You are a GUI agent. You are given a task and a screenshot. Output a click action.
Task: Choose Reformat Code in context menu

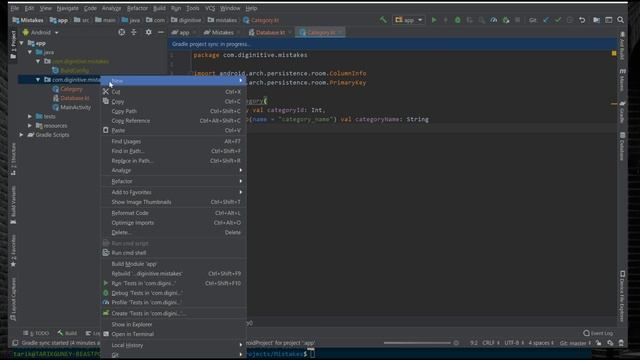click(x=173, y=213)
